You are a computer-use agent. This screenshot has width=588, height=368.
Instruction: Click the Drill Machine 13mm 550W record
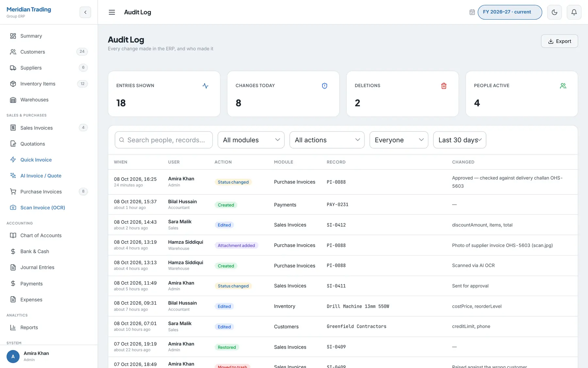point(358,306)
